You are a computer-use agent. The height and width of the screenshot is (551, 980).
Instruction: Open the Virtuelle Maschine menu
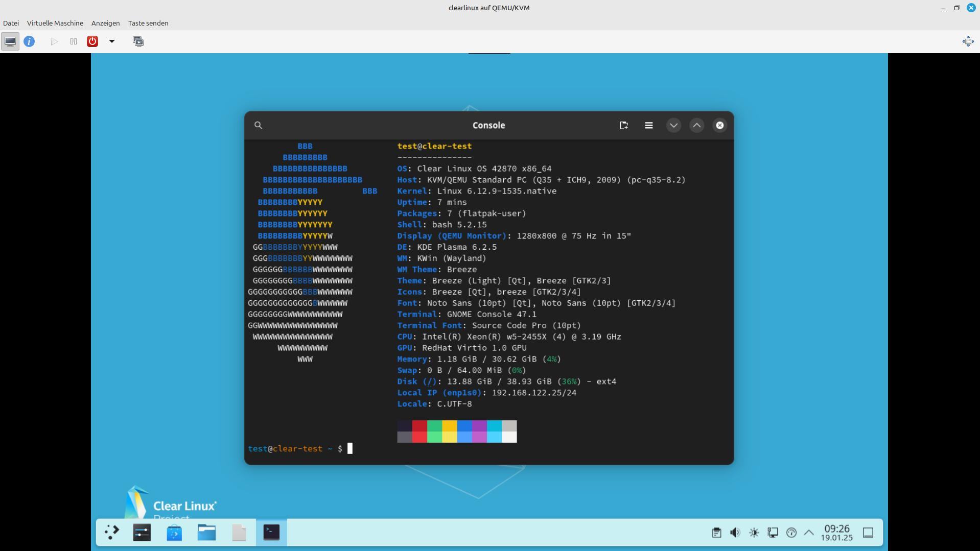coord(55,23)
